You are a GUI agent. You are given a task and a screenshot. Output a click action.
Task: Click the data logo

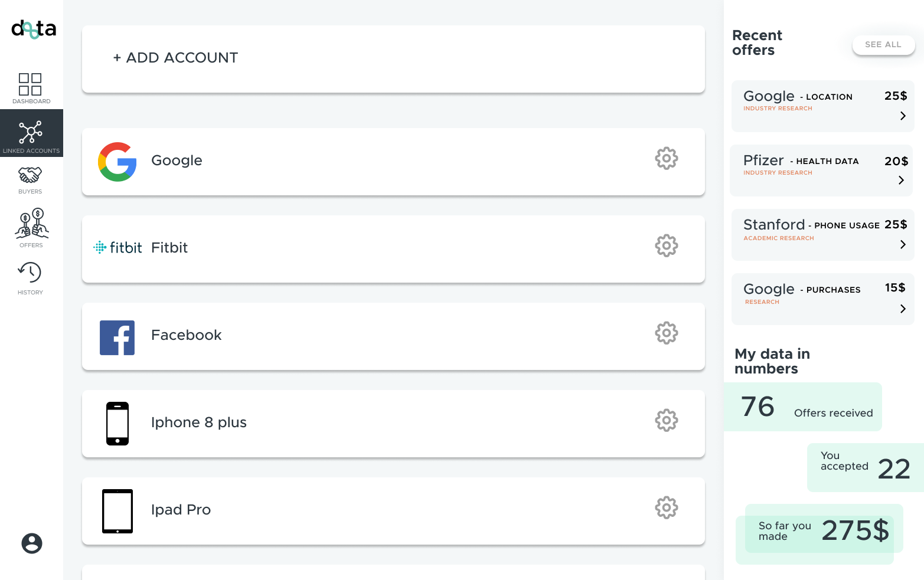34,29
